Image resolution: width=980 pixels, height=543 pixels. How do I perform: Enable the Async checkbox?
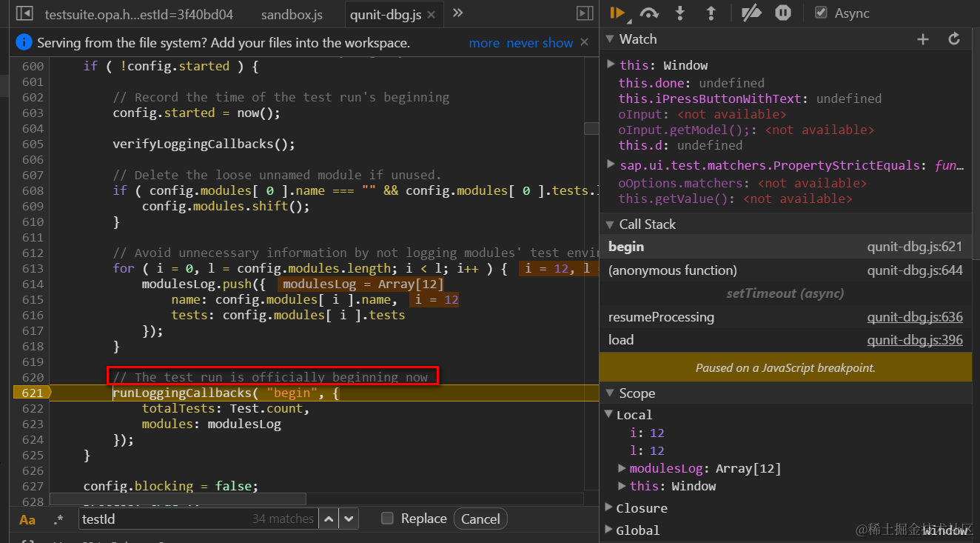820,13
